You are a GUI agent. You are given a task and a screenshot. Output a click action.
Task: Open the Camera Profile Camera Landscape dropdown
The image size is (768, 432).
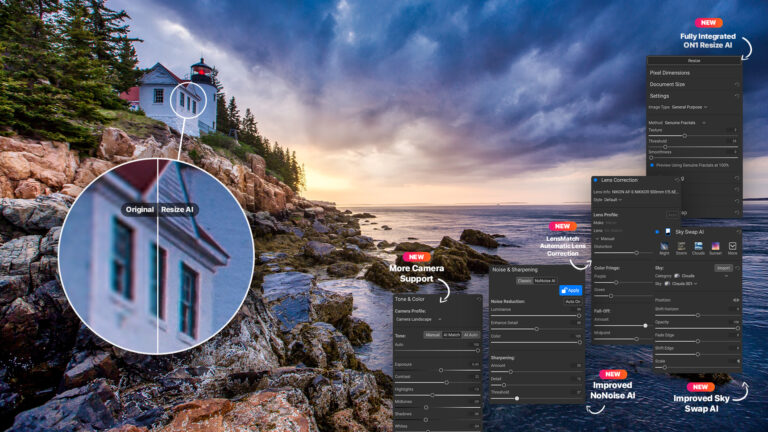click(418, 319)
